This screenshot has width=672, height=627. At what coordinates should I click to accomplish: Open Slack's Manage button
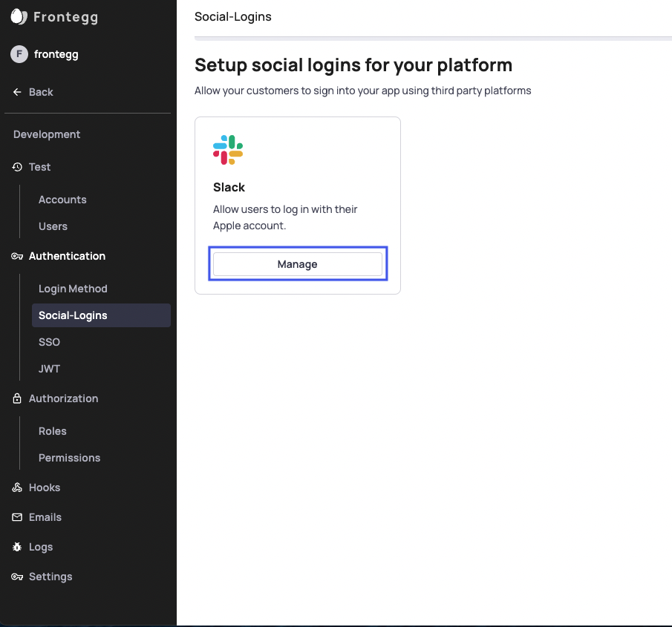298,264
